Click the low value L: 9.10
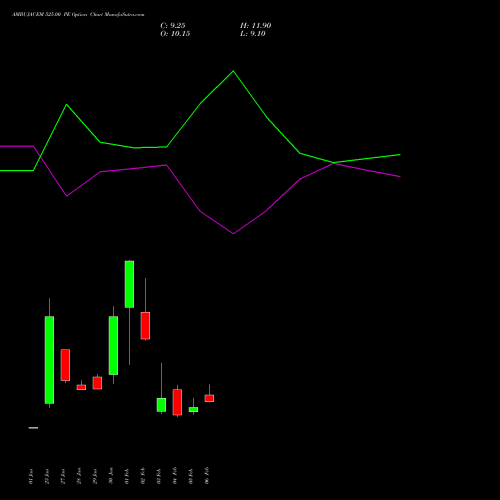Viewport: 500px width, 500px height. click(253, 34)
